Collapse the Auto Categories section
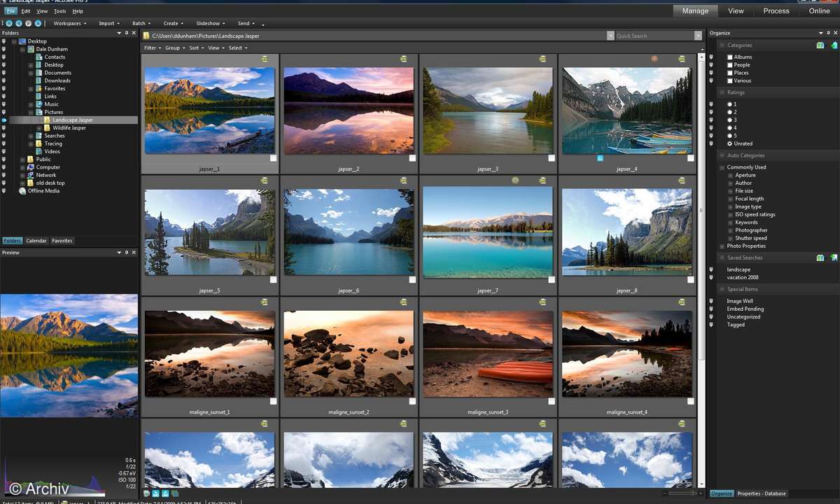The width and height of the screenshot is (840, 504). [x=721, y=155]
